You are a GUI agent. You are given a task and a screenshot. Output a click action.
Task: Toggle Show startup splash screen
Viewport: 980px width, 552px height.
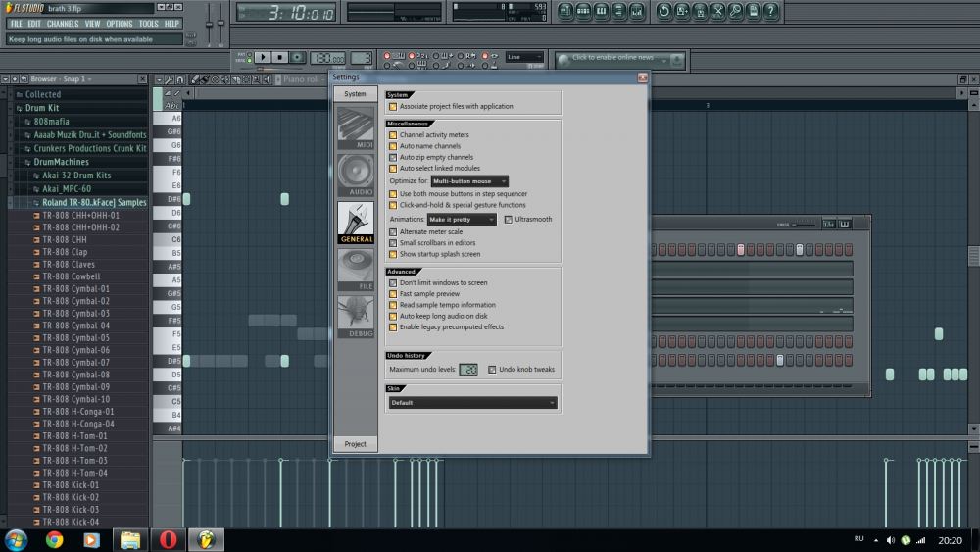click(x=393, y=255)
